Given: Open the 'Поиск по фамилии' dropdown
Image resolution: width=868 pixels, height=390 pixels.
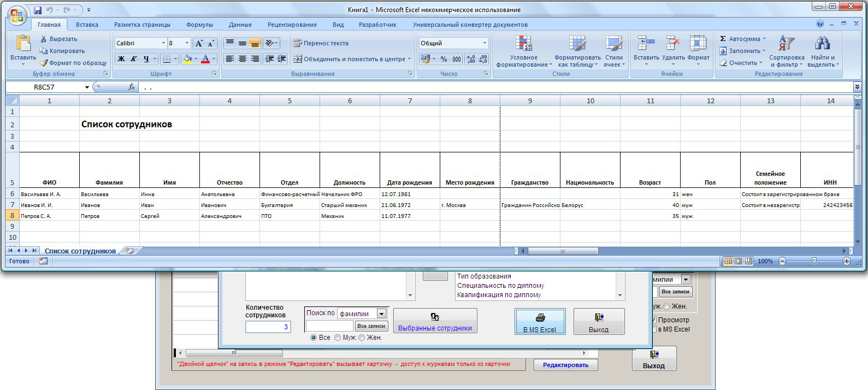Looking at the screenshot, I should (381, 314).
